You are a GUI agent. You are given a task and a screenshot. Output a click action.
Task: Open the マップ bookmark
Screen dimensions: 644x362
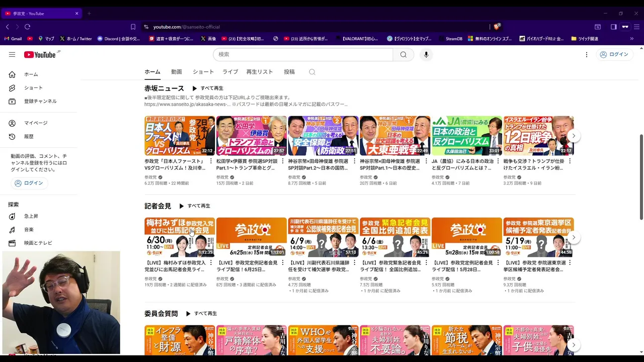46,39
